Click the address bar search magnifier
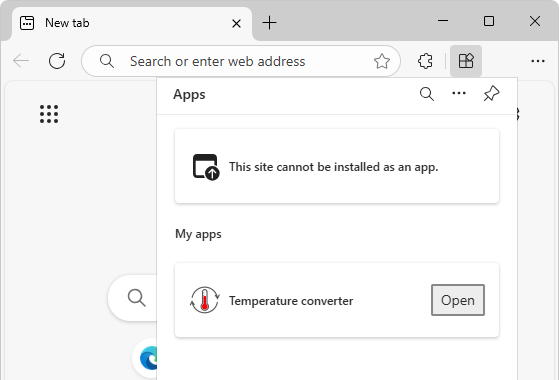This screenshot has width=559, height=380. click(x=107, y=61)
